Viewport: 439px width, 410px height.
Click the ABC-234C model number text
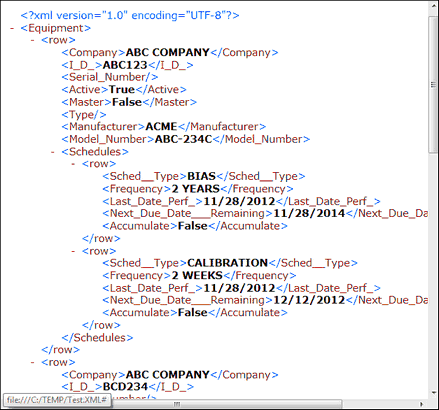pos(183,139)
